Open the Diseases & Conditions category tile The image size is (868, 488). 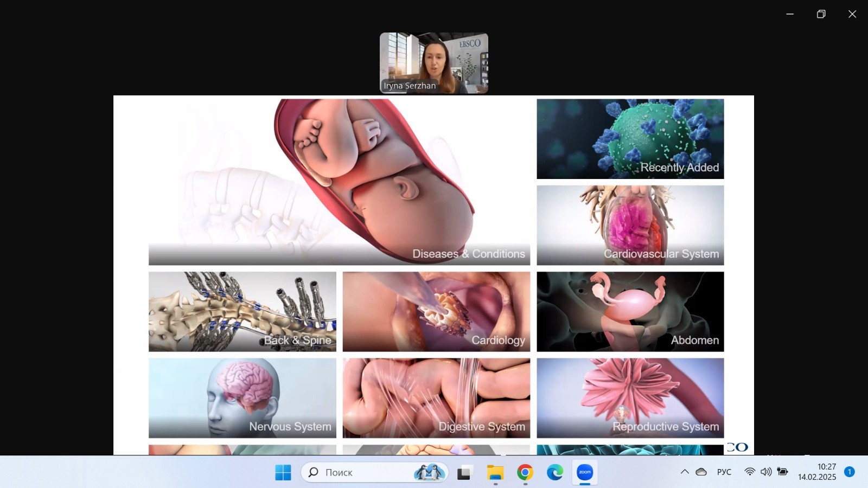click(x=339, y=182)
